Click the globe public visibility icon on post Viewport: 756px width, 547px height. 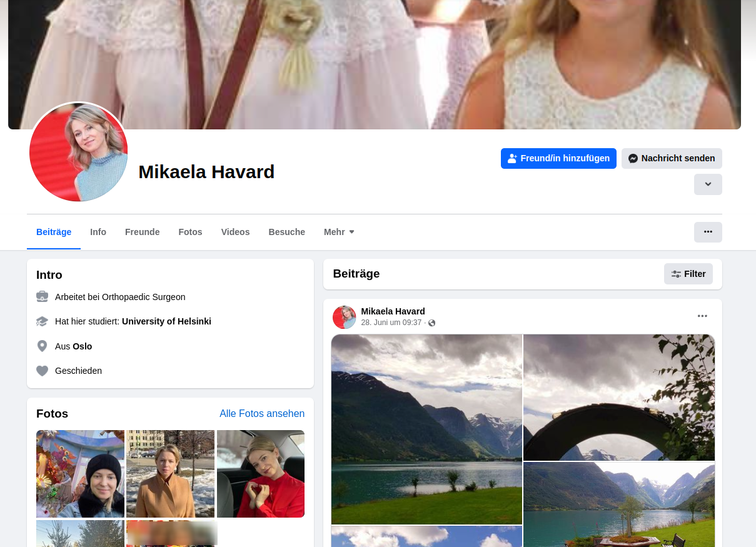pos(431,323)
